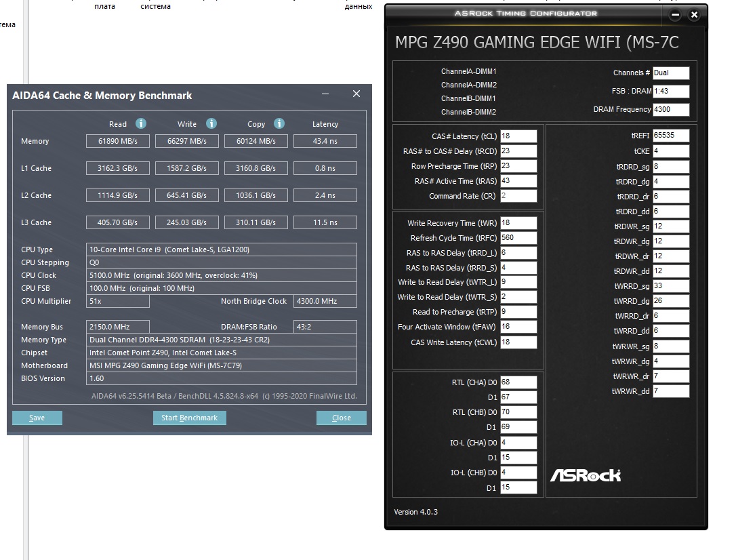Click the Write column info icon
Screen dimensions: 736x560
(211, 123)
